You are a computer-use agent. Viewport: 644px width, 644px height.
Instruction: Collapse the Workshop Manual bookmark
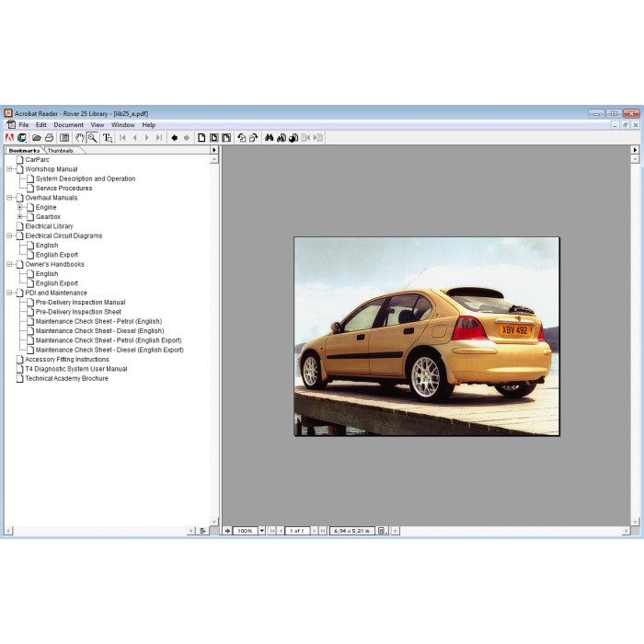(x=9, y=168)
